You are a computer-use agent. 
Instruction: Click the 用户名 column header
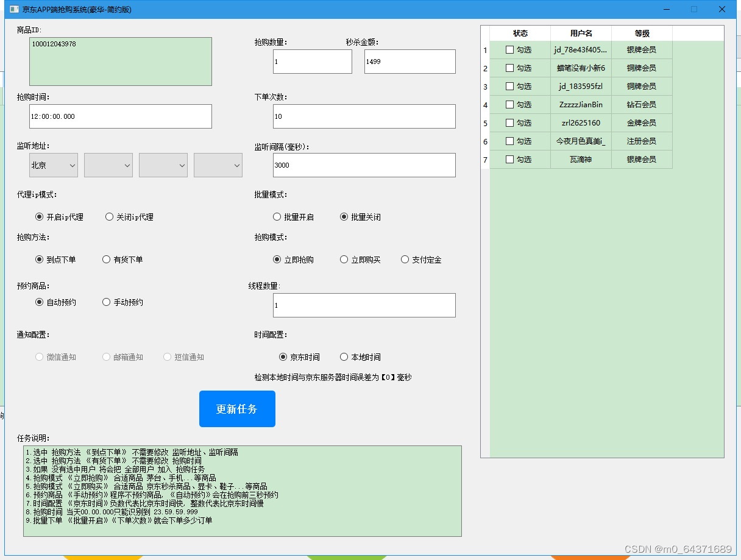[x=580, y=33]
